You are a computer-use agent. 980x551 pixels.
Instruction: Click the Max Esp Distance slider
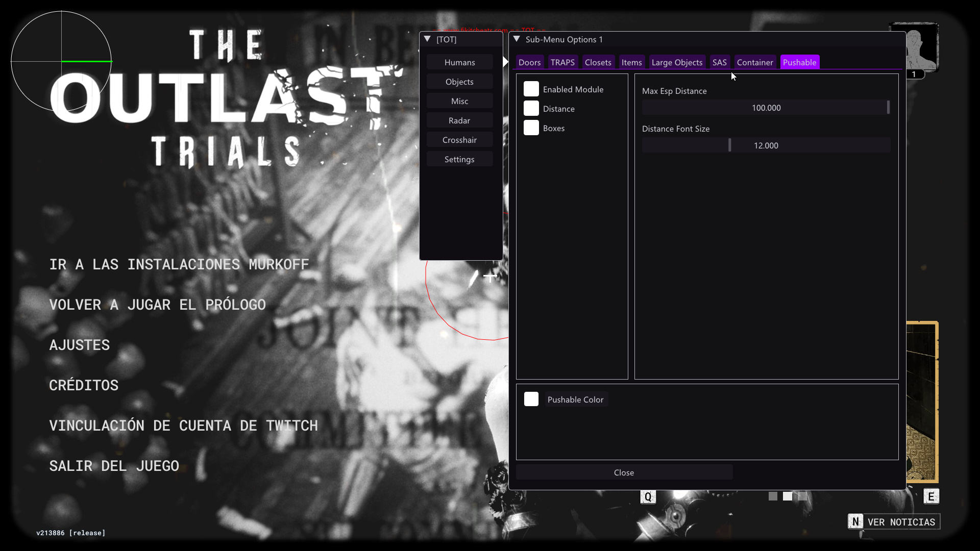(x=766, y=108)
